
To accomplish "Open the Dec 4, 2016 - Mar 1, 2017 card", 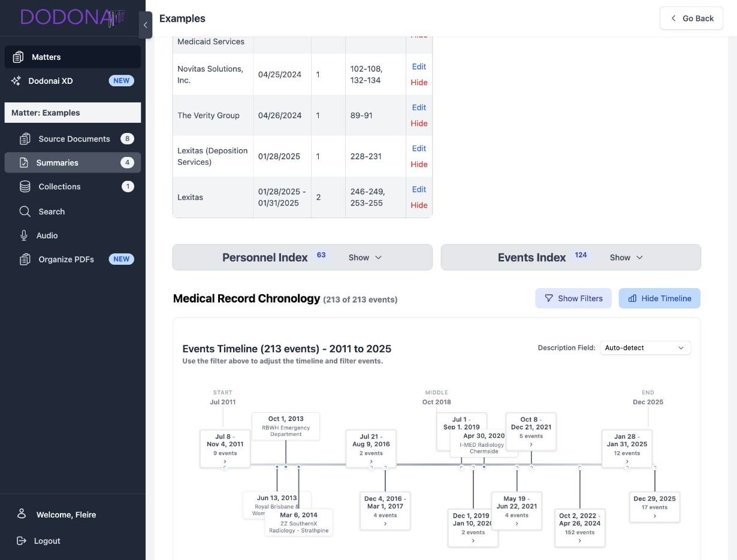I will [385, 510].
